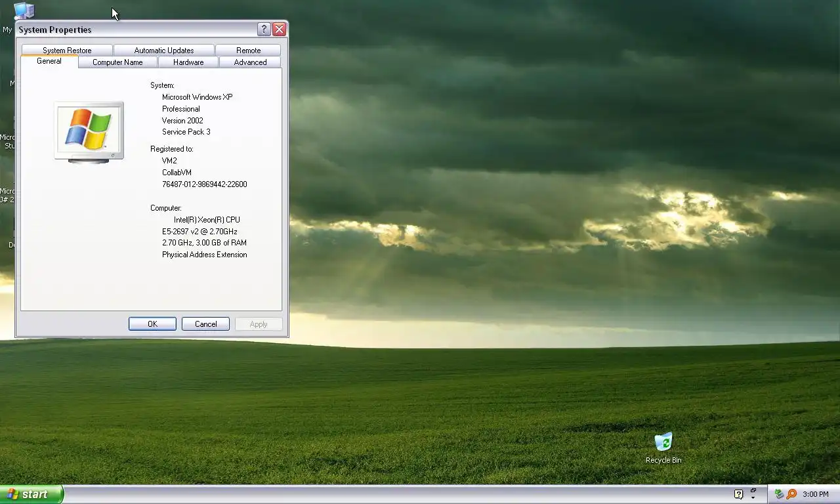Click the text 'Service Pack 3'
The height and width of the screenshot is (504, 840).
(186, 132)
